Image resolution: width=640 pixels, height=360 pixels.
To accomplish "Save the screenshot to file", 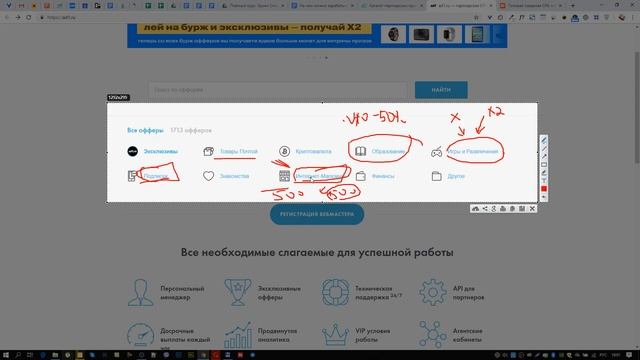I will 522,209.
